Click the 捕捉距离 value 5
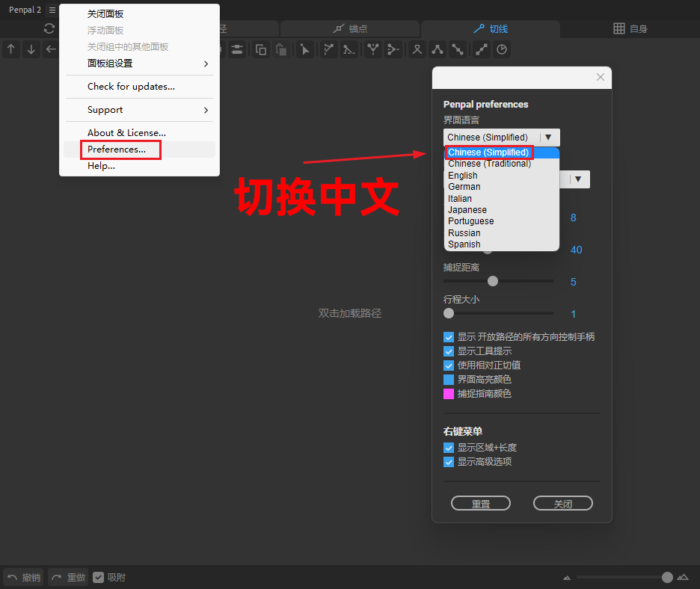700x589 pixels. (x=573, y=282)
